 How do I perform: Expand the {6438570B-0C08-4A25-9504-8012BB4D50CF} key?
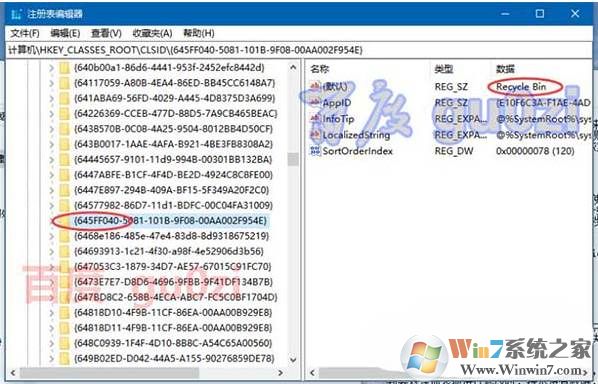point(51,129)
